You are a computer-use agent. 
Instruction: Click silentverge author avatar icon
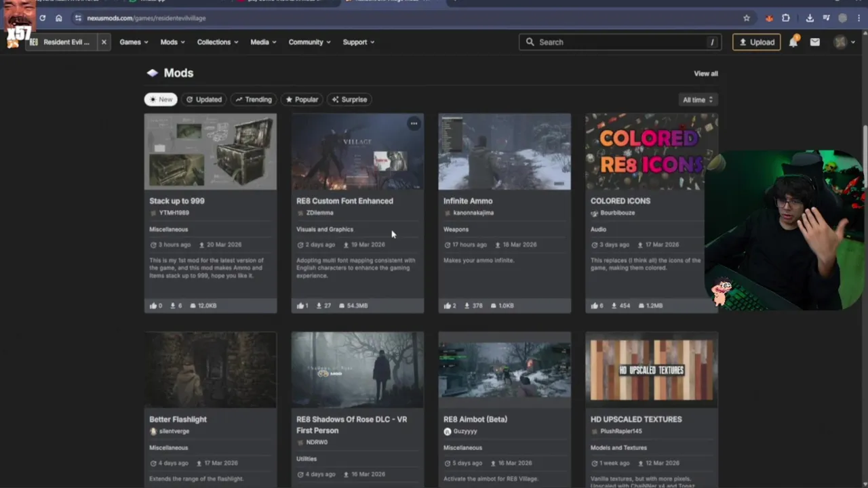tap(153, 431)
